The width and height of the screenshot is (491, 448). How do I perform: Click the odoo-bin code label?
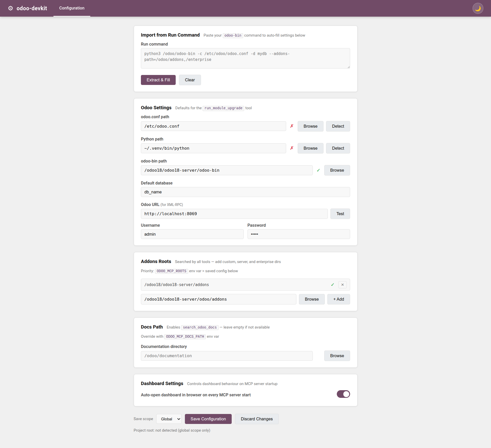coord(233,35)
